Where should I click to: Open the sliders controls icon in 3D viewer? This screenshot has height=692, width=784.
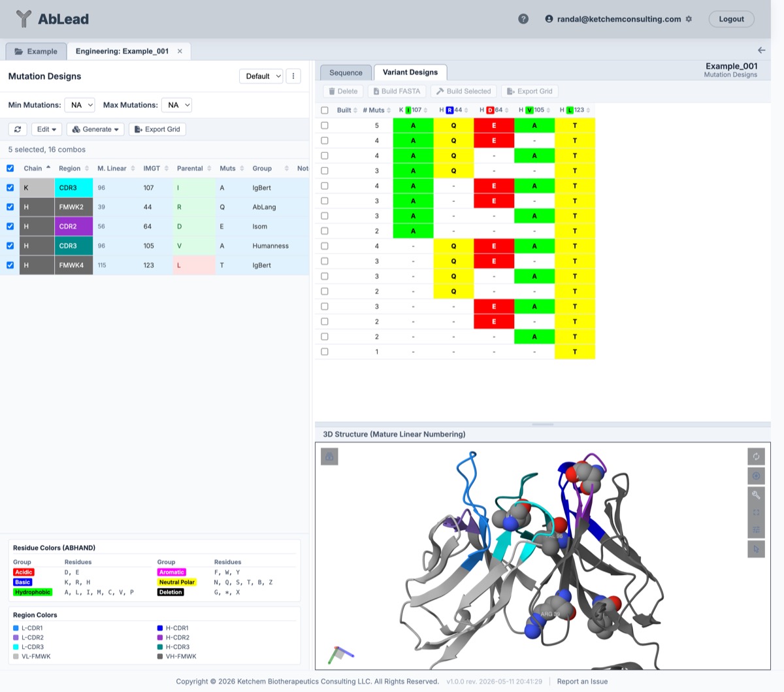pyautogui.click(x=756, y=530)
